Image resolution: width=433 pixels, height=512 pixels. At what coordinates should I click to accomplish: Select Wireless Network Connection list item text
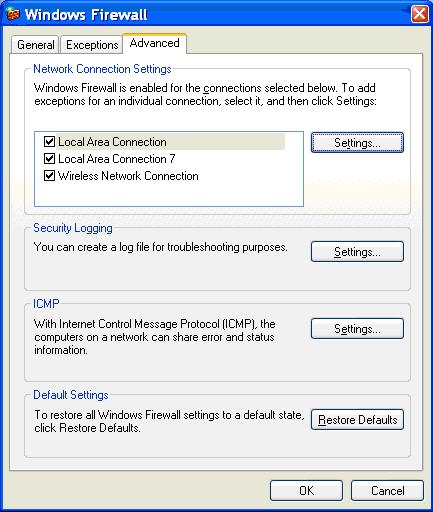(128, 176)
